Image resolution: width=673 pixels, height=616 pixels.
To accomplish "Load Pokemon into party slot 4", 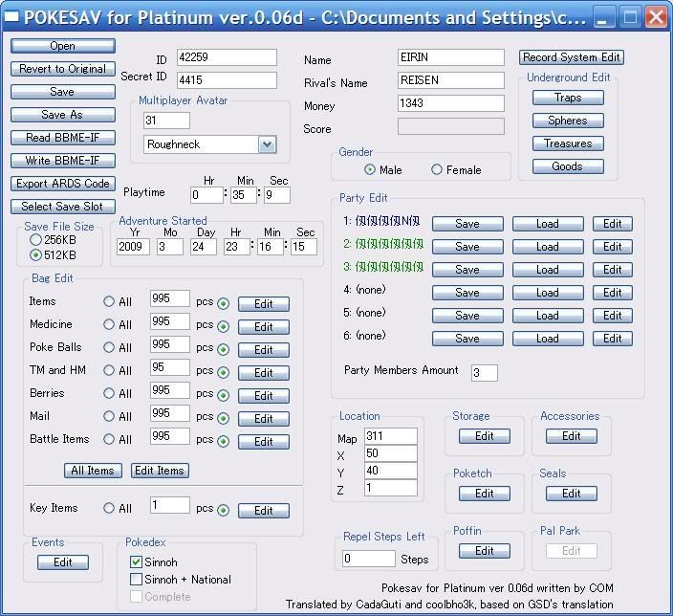I will 547,293.
